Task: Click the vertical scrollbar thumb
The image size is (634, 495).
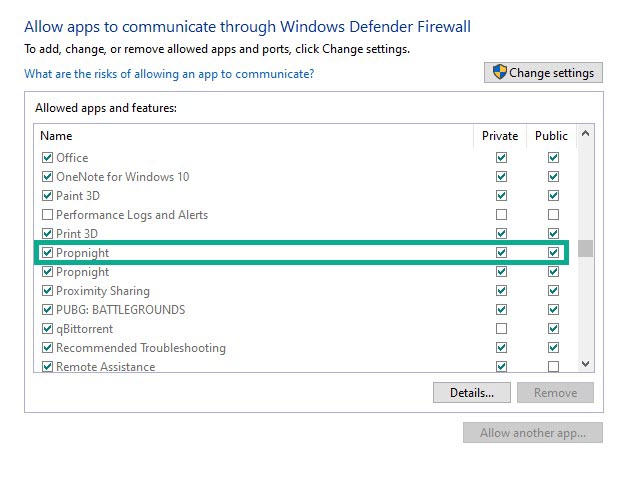Action: (x=585, y=248)
